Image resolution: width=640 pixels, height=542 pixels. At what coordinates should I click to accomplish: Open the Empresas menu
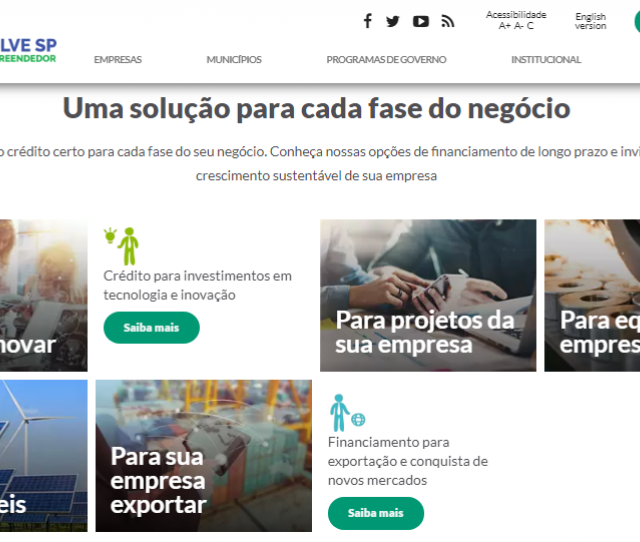(x=118, y=60)
